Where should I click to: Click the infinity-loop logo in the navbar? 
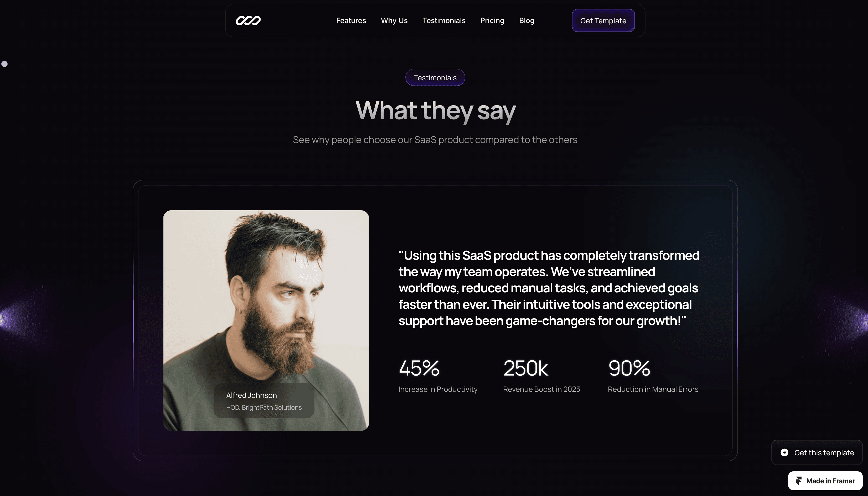pos(248,20)
